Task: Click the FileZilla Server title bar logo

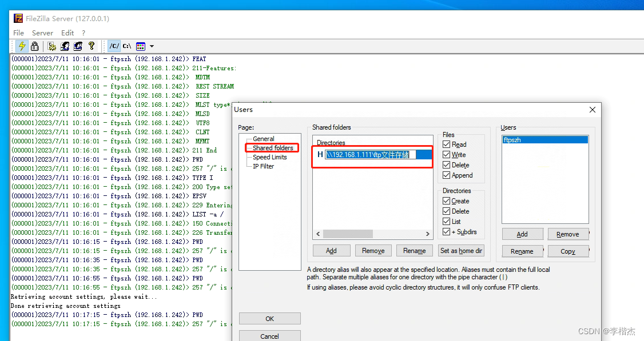Action: pyautogui.click(x=18, y=18)
